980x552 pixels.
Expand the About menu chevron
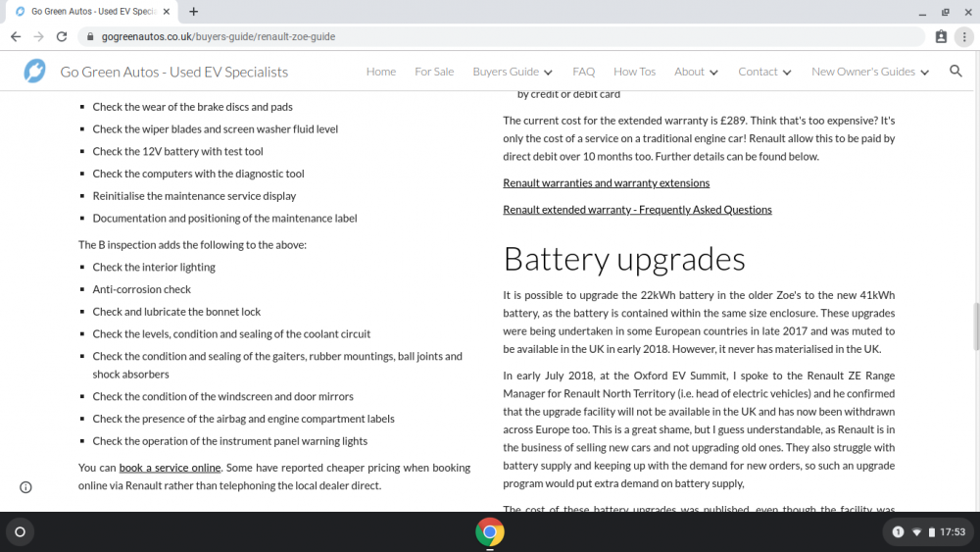tap(713, 73)
